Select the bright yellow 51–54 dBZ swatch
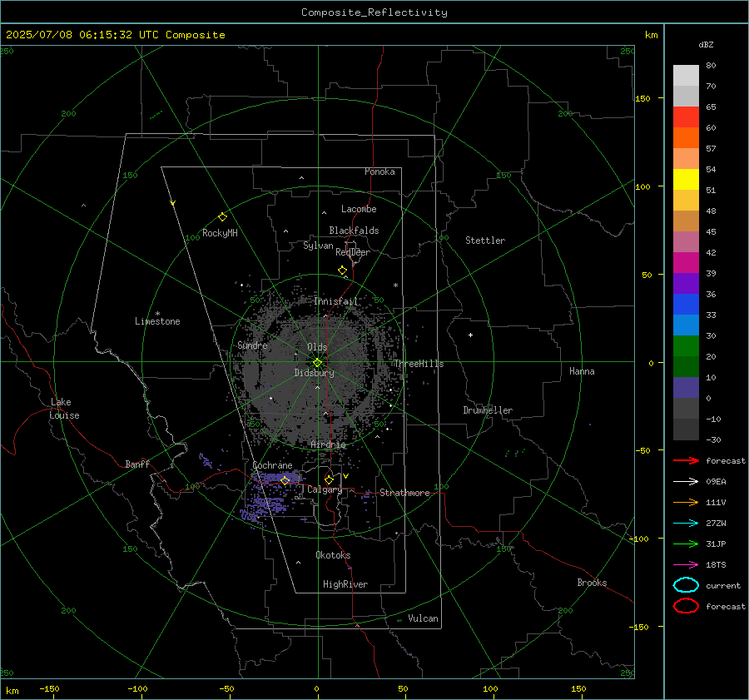 click(x=686, y=180)
